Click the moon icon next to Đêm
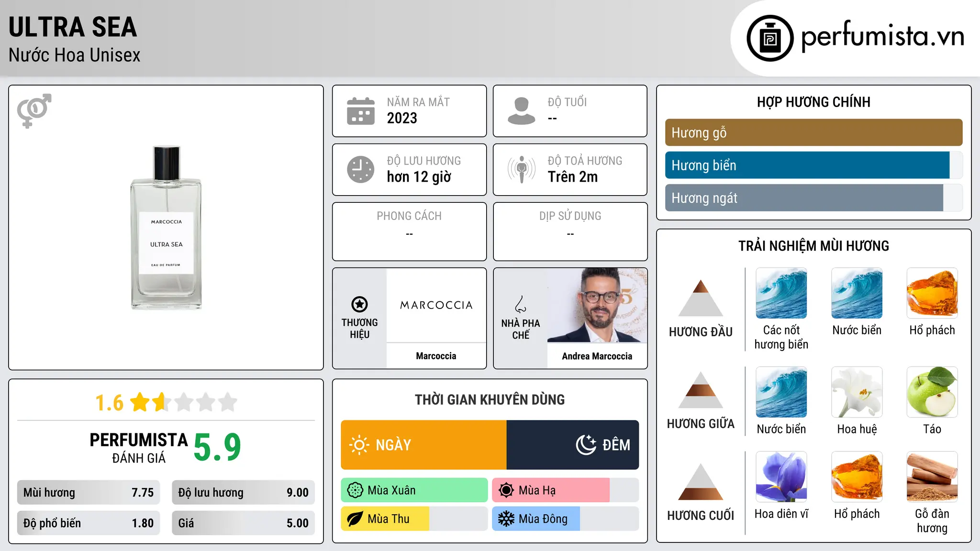 pyautogui.click(x=586, y=445)
